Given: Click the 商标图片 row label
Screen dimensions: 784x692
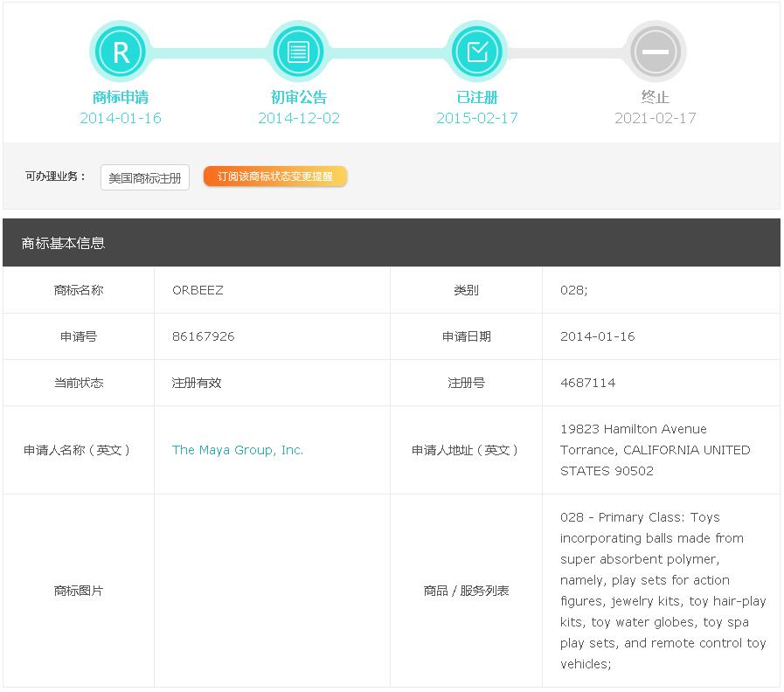Looking at the screenshot, I should click(x=79, y=591).
